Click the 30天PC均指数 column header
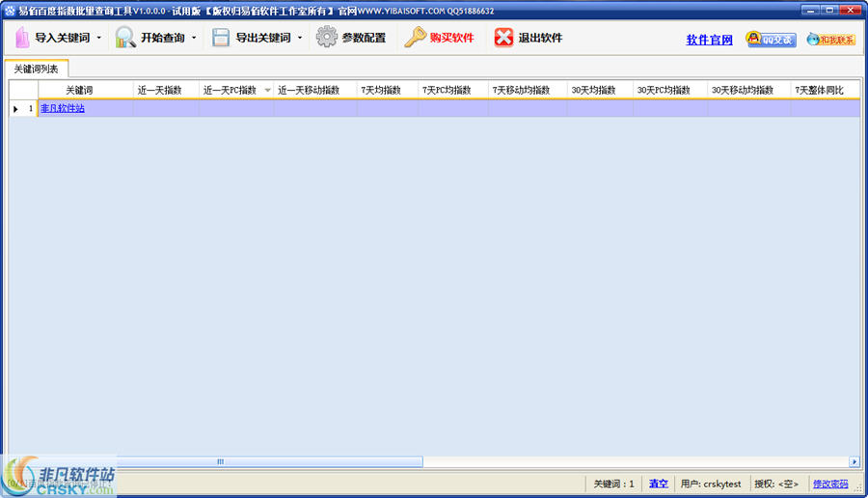 [x=670, y=90]
